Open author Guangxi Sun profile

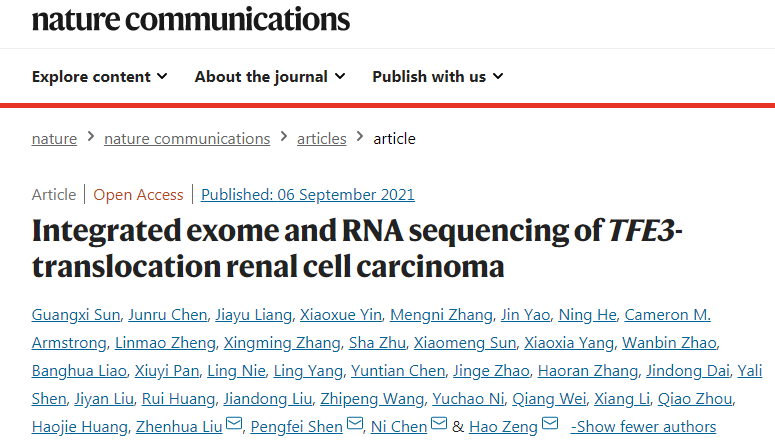point(76,315)
